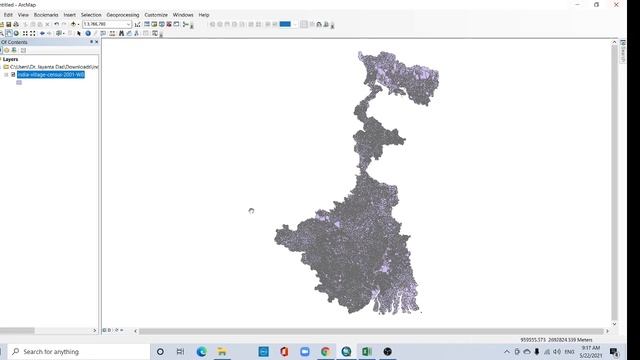Select the Pan hand tool
Screen dimensions: 640x360
[x=9, y=33]
